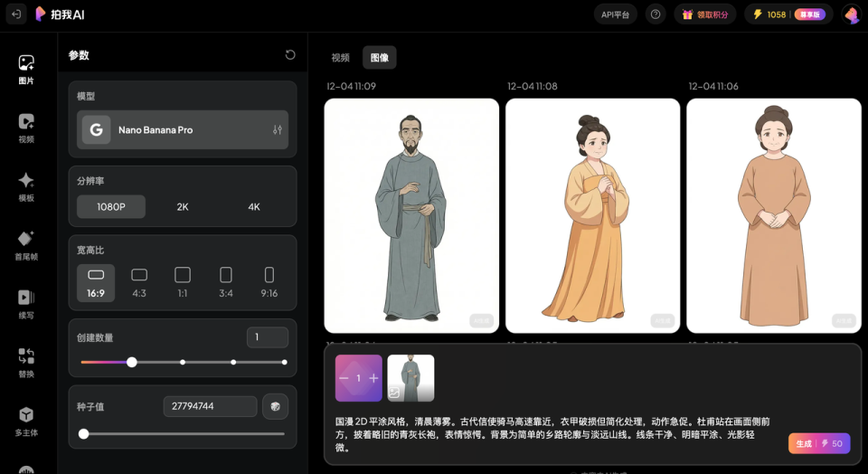
Task: Randomize seed with the dice icon
Action: tap(275, 406)
